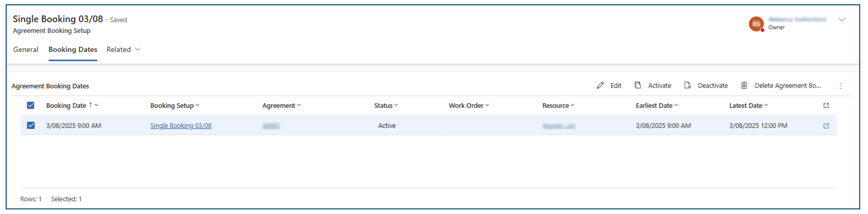The height and width of the screenshot is (214, 868).
Task: Click the Activate command icon
Action: [x=638, y=85]
